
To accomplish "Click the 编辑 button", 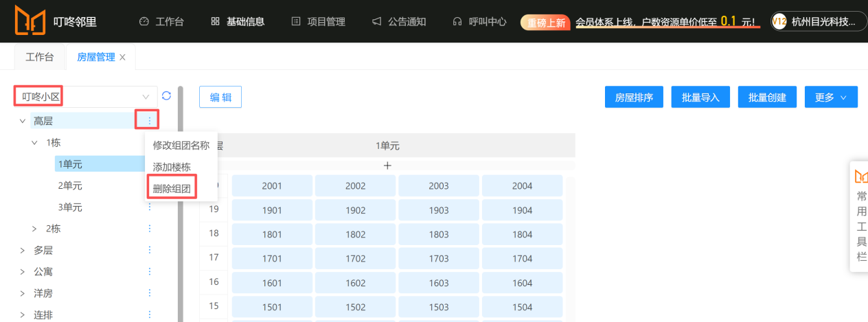I will [220, 97].
